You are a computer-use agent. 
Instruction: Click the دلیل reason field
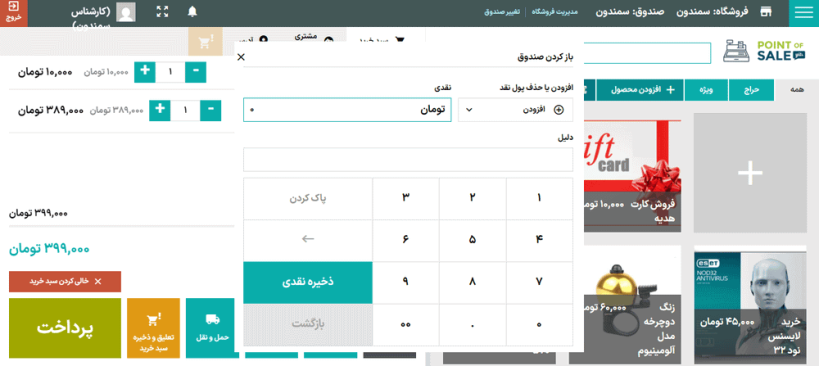408,159
